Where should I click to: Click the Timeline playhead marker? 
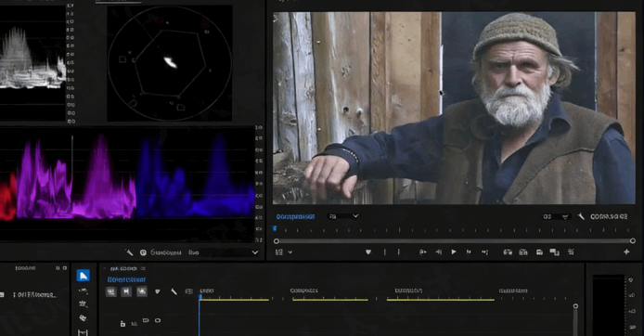point(200,297)
